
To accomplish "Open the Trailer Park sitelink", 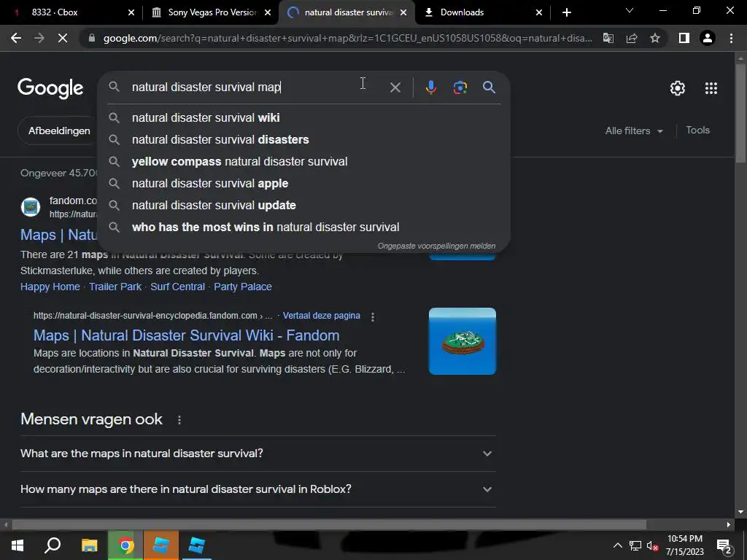I will point(115,287).
